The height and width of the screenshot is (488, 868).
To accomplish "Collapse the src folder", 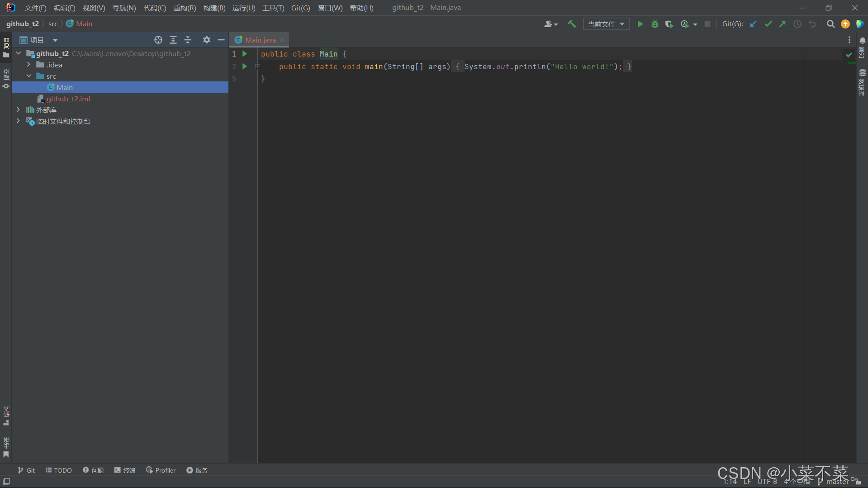I will (x=29, y=76).
